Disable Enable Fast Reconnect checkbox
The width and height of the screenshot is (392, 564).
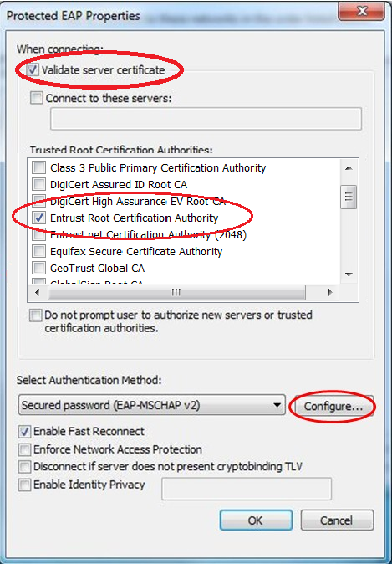click(25, 431)
